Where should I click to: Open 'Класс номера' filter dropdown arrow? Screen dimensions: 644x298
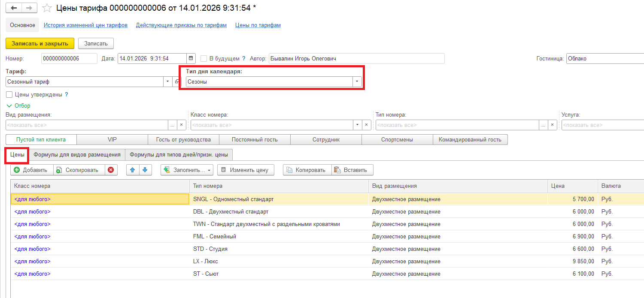(x=357, y=125)
